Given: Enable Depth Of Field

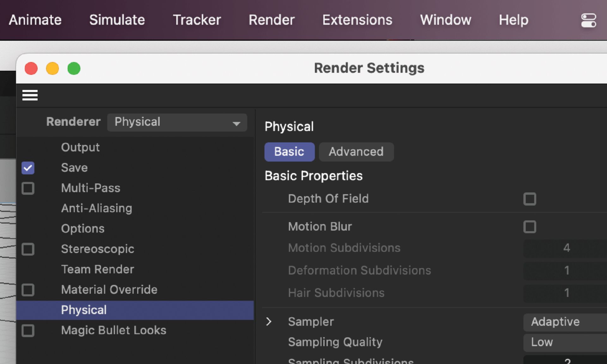Looking at the screenshot, I should pos(530,199).
